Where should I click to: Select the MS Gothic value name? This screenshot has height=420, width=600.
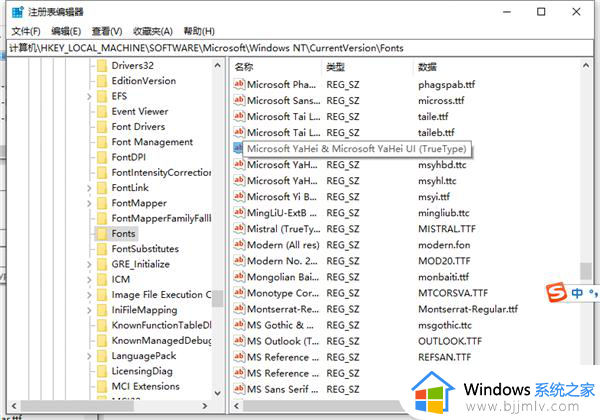280,326
